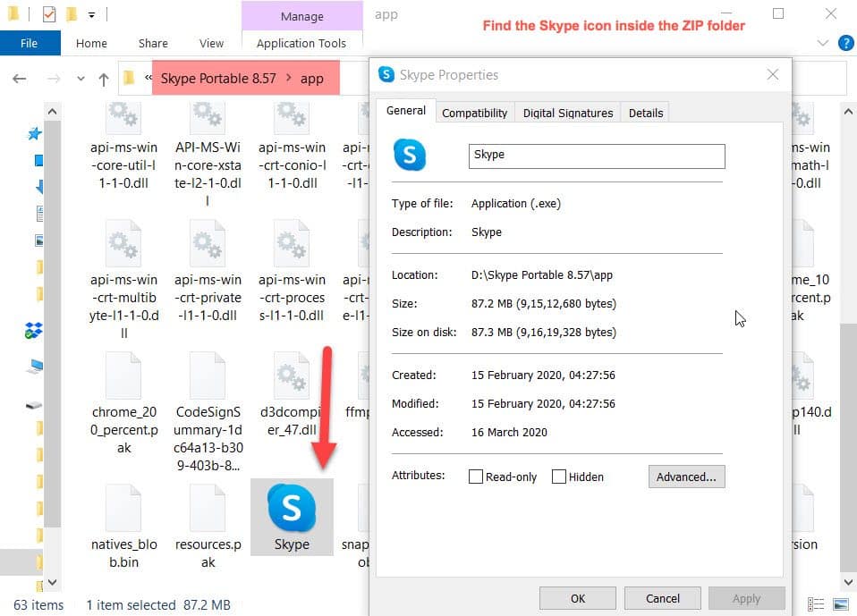This screenshot has height=616, width=857.
Task: Open Customize Quick Access Toolbar dropdown
Action: [x=92, y=14]
